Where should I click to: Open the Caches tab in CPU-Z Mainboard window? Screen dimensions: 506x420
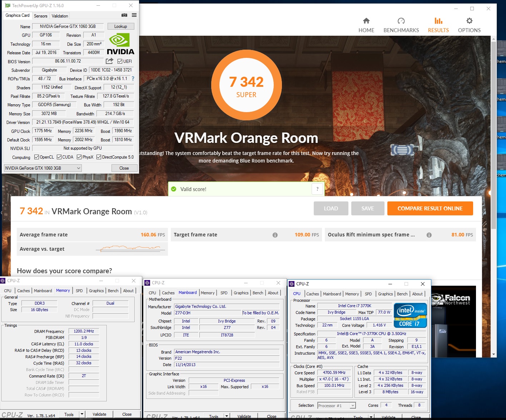(x=168, y=293)
